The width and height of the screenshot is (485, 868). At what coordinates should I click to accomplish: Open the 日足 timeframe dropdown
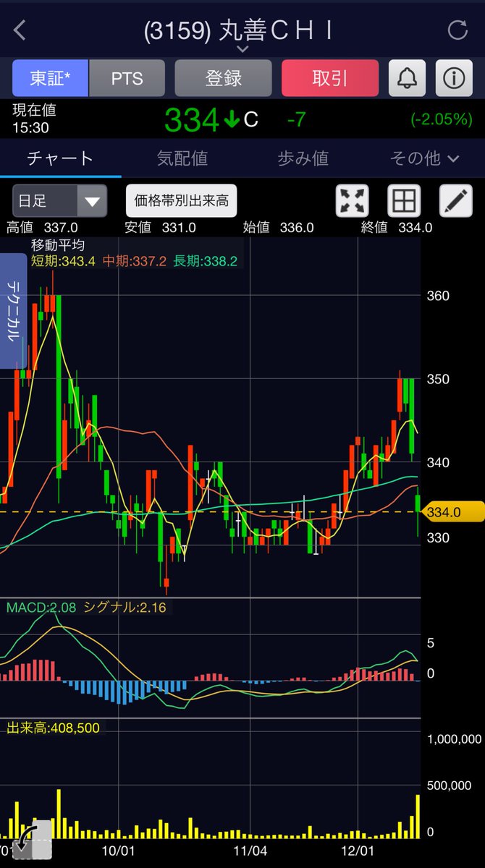pyautogui.click(x=59, y=201)
